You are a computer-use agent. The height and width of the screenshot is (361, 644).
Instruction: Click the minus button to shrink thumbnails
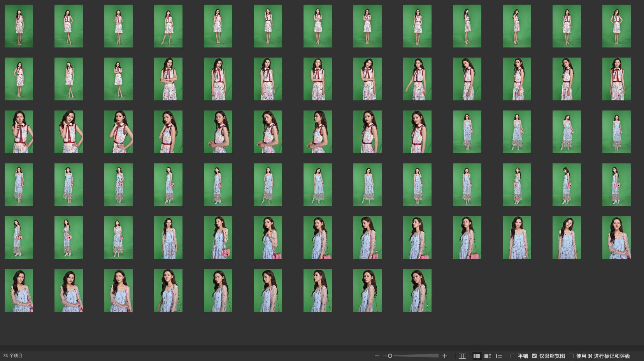click(x=377, y=356)
